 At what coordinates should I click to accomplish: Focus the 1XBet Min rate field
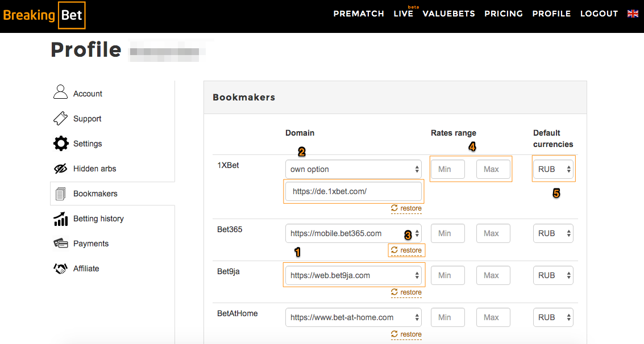click(x=448, y=169)
